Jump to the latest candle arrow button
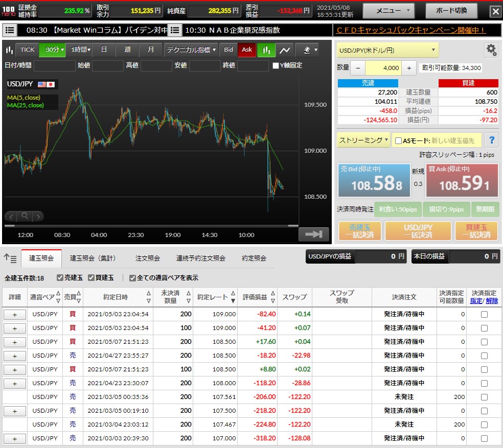 (314, 234)
